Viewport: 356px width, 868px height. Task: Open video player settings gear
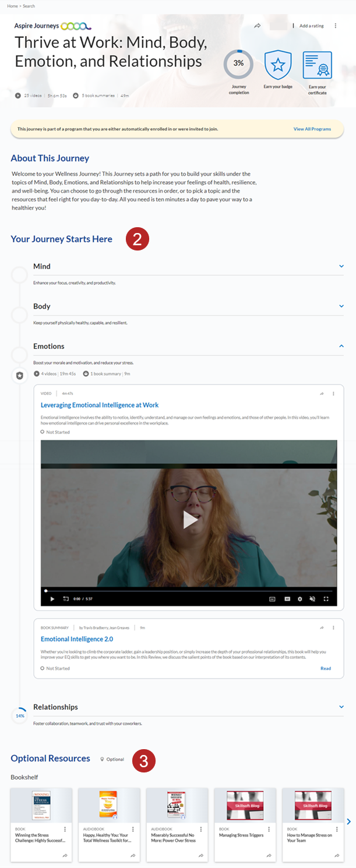click(300, 599)
